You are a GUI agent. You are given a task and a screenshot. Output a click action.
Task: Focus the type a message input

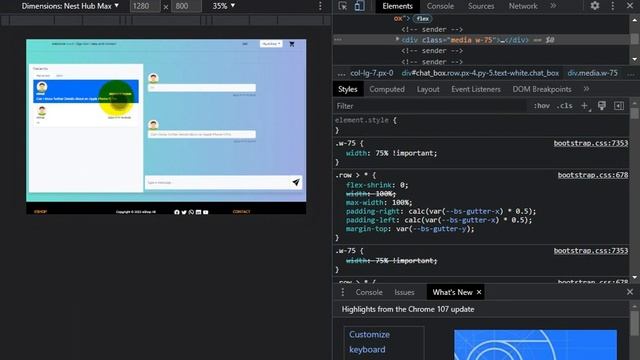tap(218, 182)
